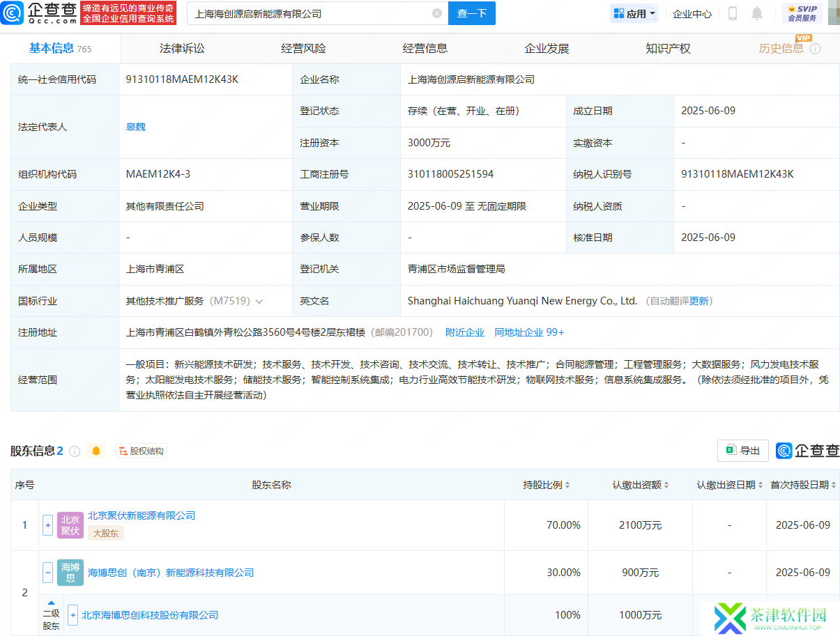Expand the industry code M7519 chevron
Image resolution: width=840 pixels, height=636 pixels.
click(x=259, y=302)
